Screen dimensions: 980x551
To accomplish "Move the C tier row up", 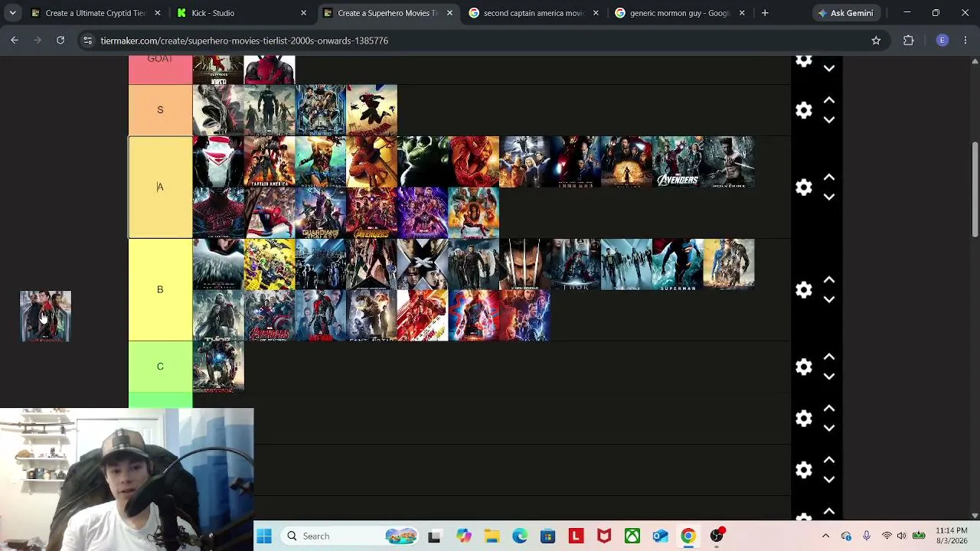I will tap(829, 357).
